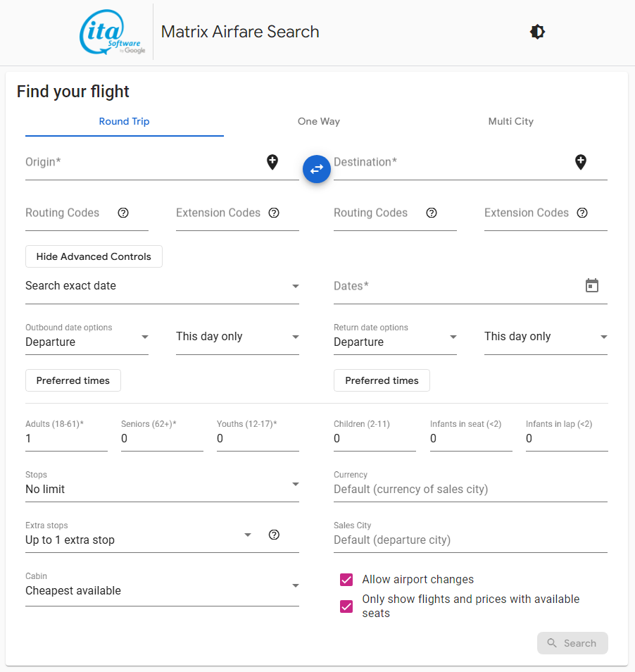Image resolution: width=635 pixels, height=672 pixels.
Task: Open the Extra stops dropdown
Action: click(139, 535)
